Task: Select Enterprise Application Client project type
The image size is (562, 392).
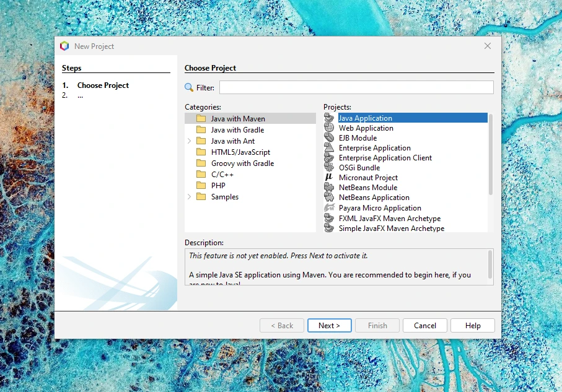Action: [406, 158]
